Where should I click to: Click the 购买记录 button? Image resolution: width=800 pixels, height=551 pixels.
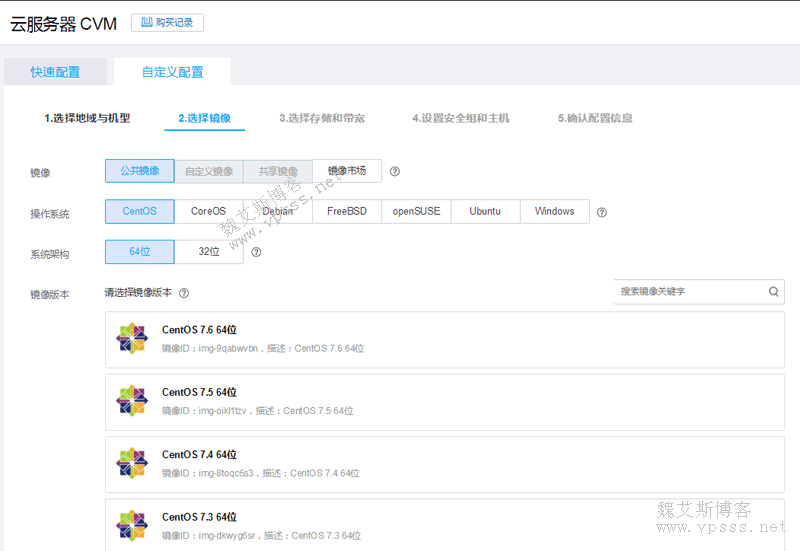(167, 22)
